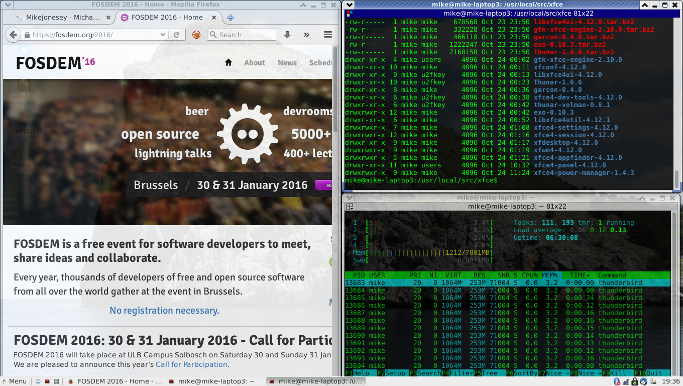The image size is (683, 386).
Task: Open xfce terminal window menu arrow
Action: point(348,5)
